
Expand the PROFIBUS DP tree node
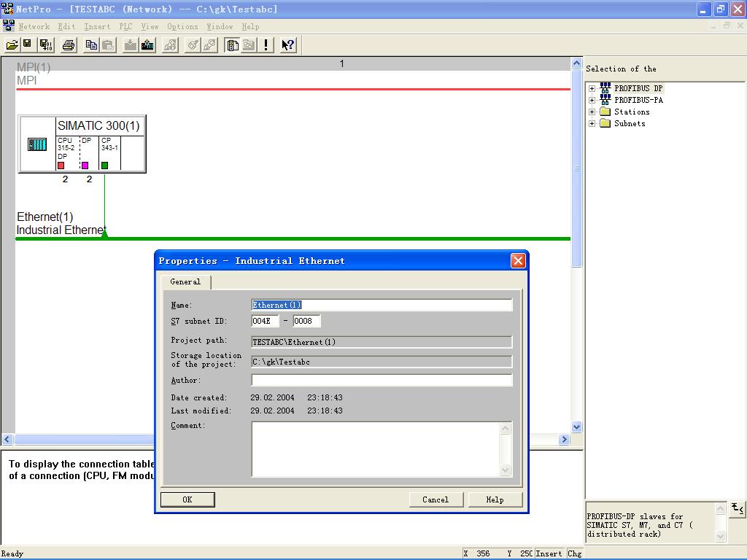coord(592,88)
